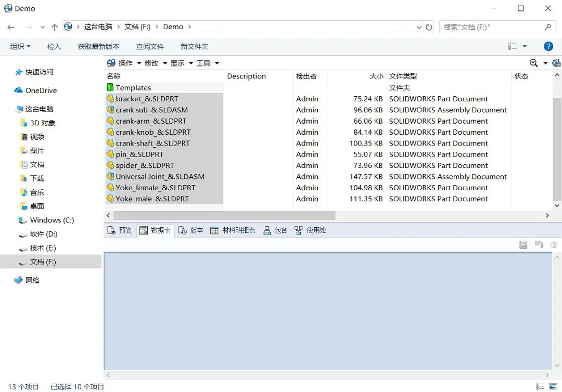This screenshot has height=392, width=562.
Task: Click the horizontal scrollbar thumb in file list
Action: (224, 216)
